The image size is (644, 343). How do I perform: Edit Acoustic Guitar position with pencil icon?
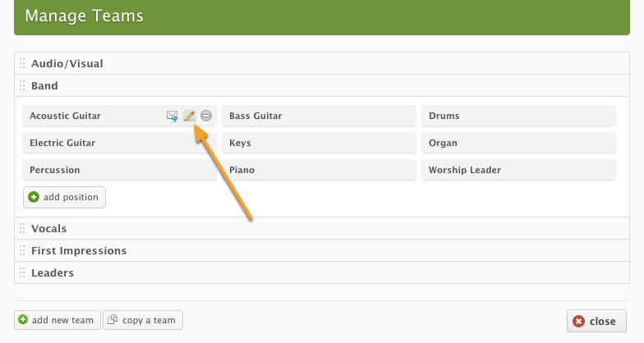pyautogui.click(x=189, y=116)
